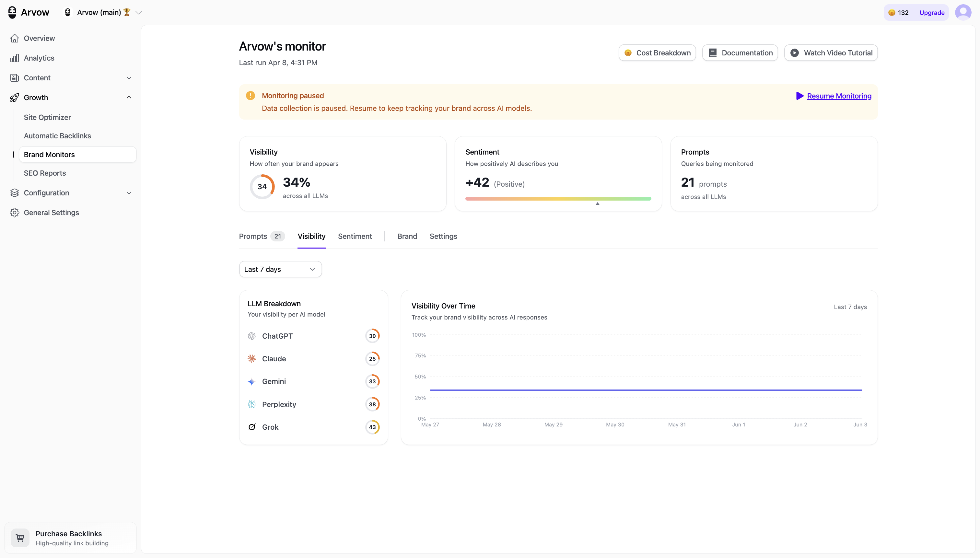Click the Perplexity score ring showing 38
980x558 pixels.
pyautogui.click(x=372, y=404)
